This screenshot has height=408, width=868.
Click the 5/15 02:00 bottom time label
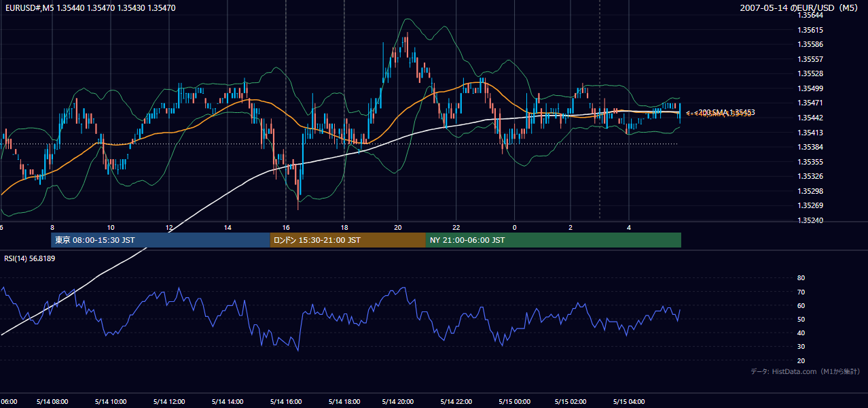[x=571, y=402]
